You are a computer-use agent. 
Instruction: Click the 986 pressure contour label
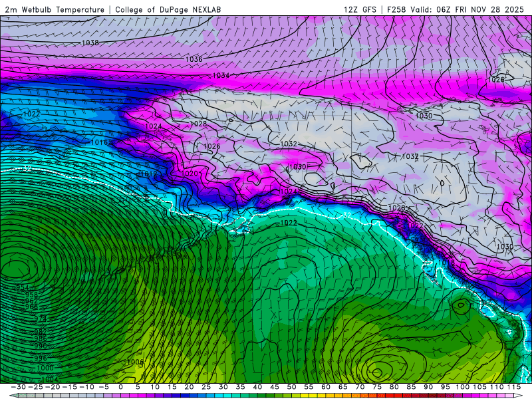pos(41,338)
